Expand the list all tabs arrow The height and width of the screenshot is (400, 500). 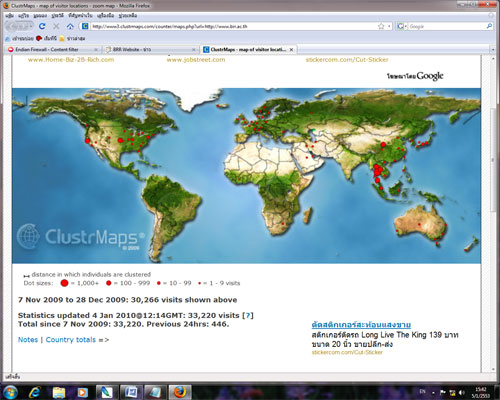click(x=493, y=49)
